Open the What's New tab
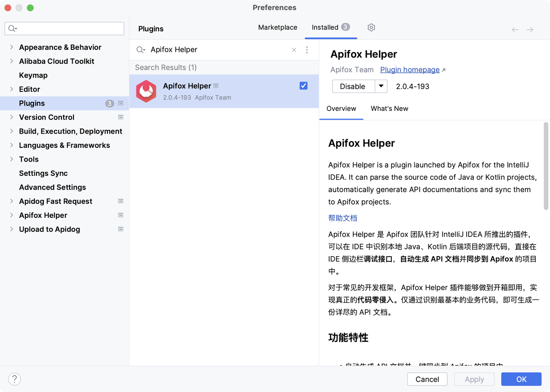 click(x=389, y=109)
